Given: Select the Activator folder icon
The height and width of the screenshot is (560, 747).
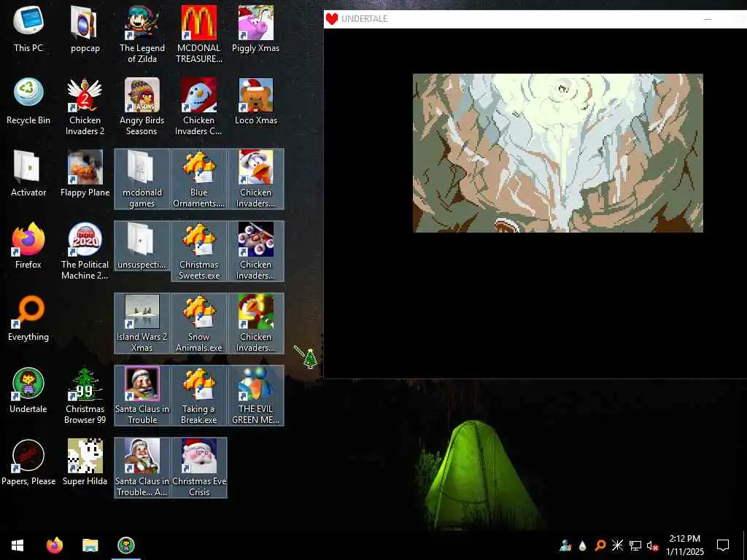Looking at the screenshot, I should point(28,174).
